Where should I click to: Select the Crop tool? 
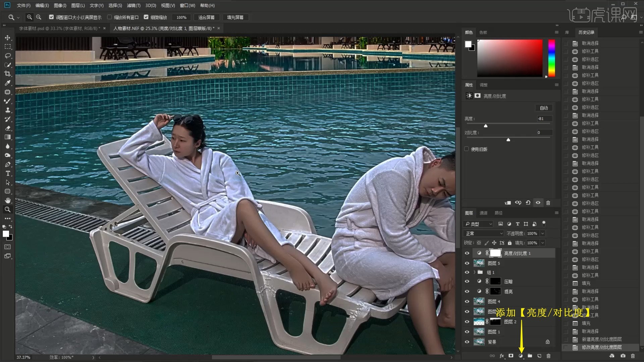7,74
